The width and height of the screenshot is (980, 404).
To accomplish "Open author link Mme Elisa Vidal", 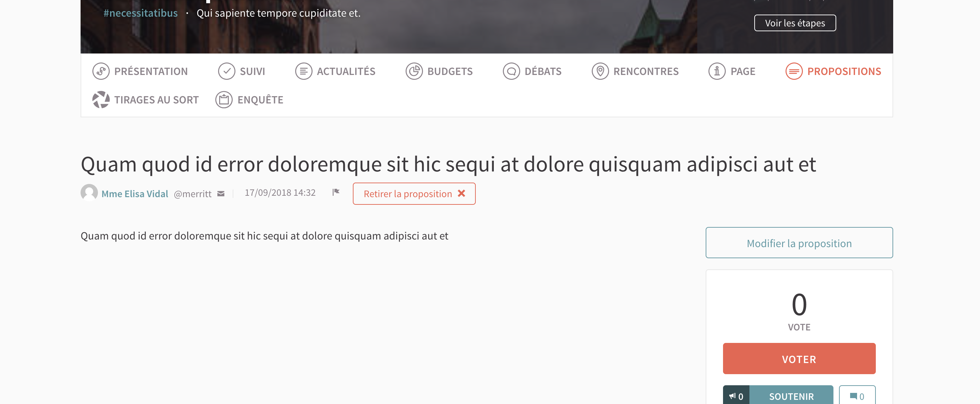I will point(135,193).
